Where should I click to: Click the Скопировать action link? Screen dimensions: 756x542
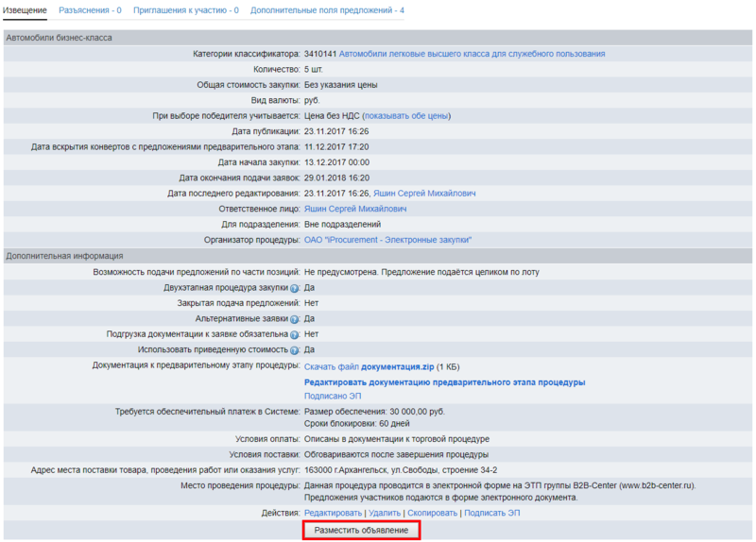432,514
